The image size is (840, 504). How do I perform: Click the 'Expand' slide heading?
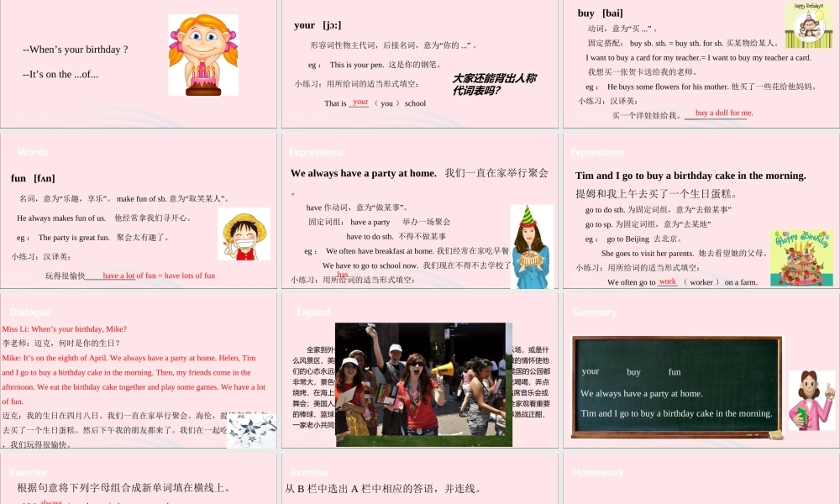(x=312, y=312)
